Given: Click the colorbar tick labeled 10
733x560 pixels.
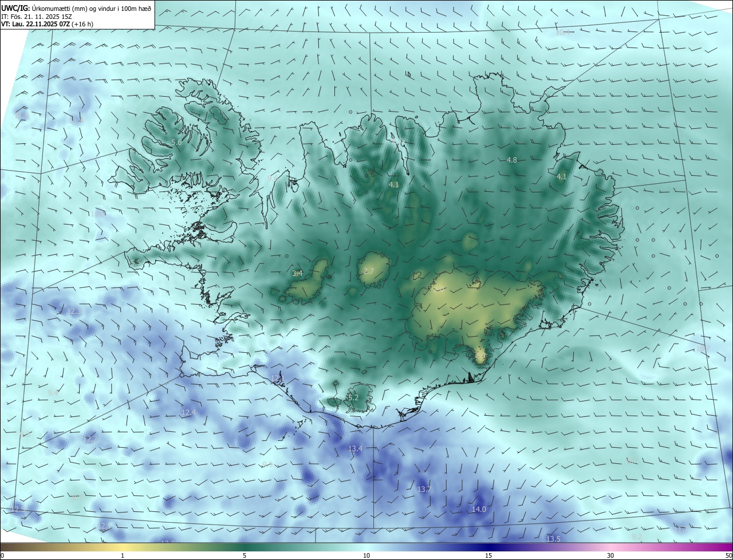Looking at the screenshot, I should coord(366,555).
